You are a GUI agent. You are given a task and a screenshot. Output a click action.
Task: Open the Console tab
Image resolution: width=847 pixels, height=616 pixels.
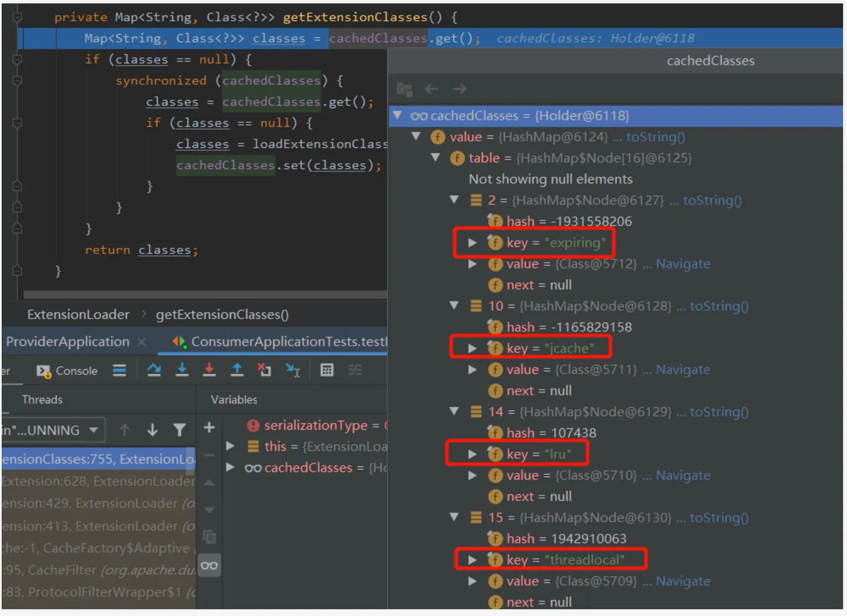(x=67, y=371)
